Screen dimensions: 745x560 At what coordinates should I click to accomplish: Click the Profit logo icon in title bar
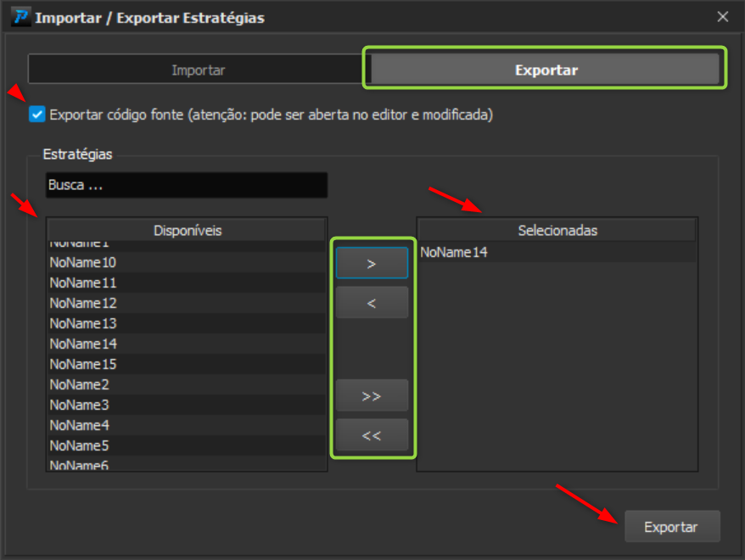[20, 16]
